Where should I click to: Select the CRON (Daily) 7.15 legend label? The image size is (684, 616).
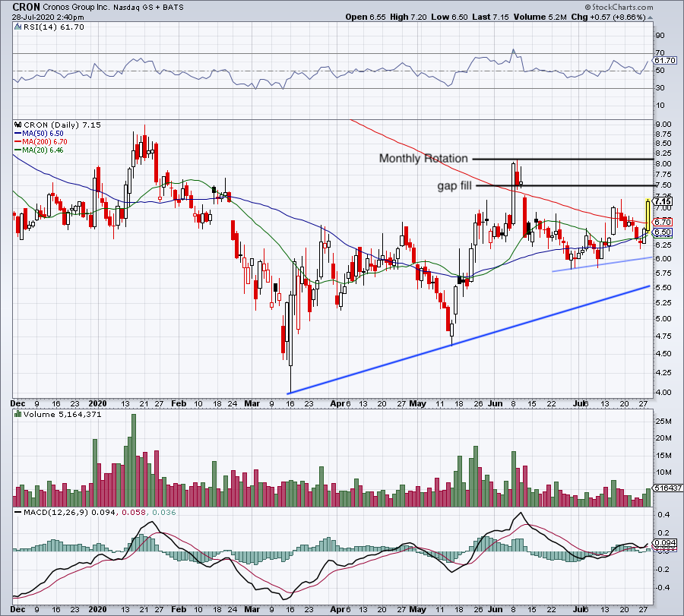[62, 125]
